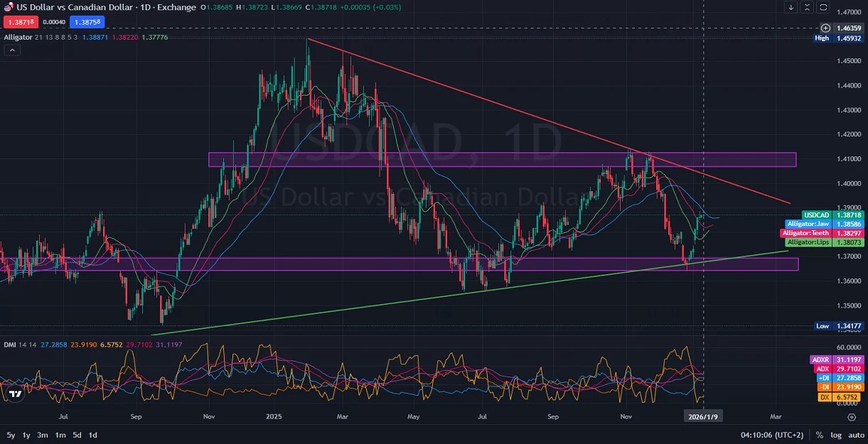Screen dimensions: 868x444
Task: Switch to the 1y time range
Action: point(26,435)
